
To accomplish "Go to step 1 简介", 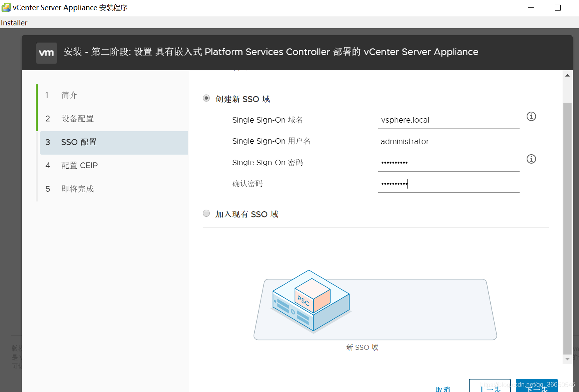I will tap(114, 95).
